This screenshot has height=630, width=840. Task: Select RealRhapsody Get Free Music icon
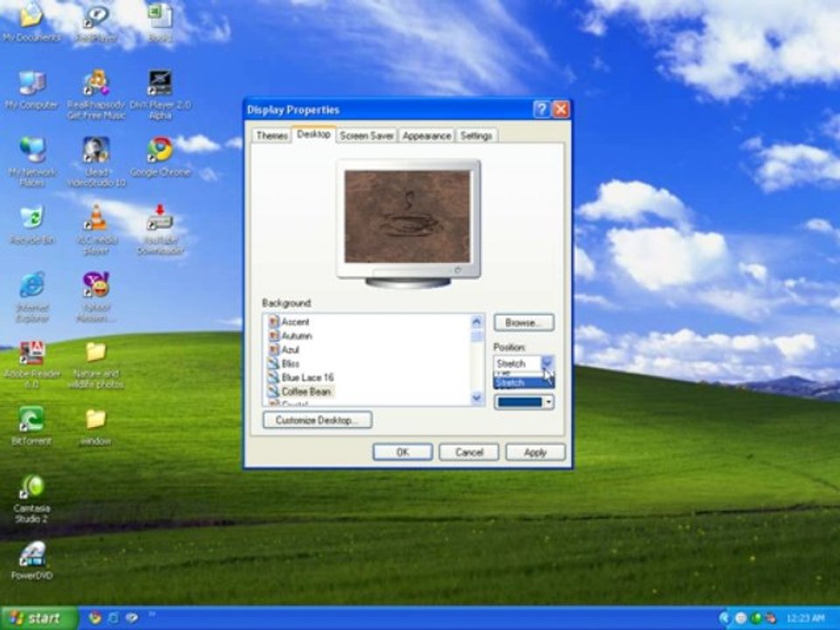point(96,94)
